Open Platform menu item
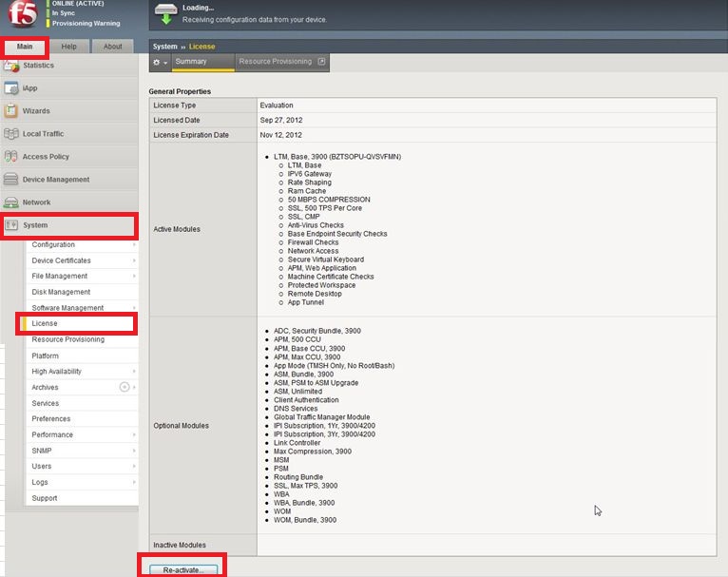 click(x=82, y=356)
